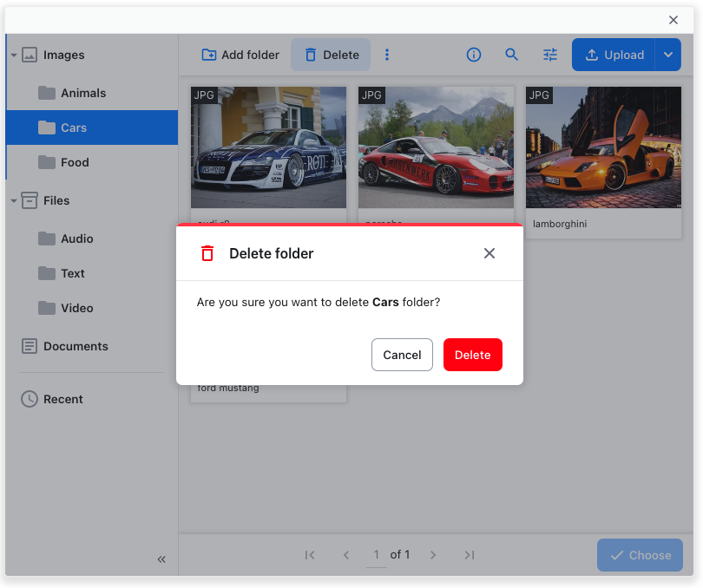Open the Documents section
This screenshot has width=703, height=588.
[76, 346]
